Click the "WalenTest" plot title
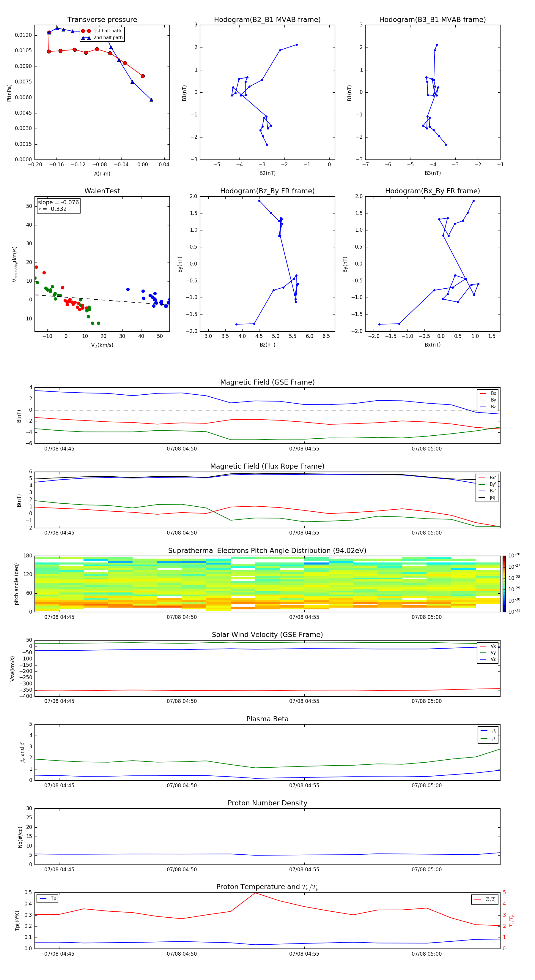 point(102,191)
